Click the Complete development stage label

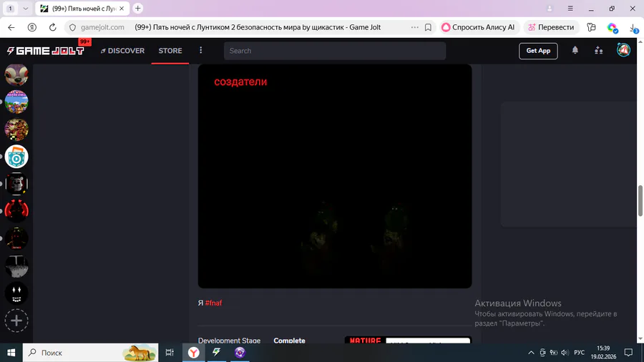click(289, 341)
